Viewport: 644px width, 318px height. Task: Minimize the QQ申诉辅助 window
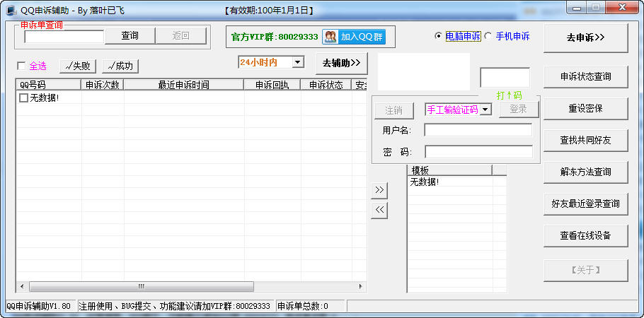tap(576, 8)
